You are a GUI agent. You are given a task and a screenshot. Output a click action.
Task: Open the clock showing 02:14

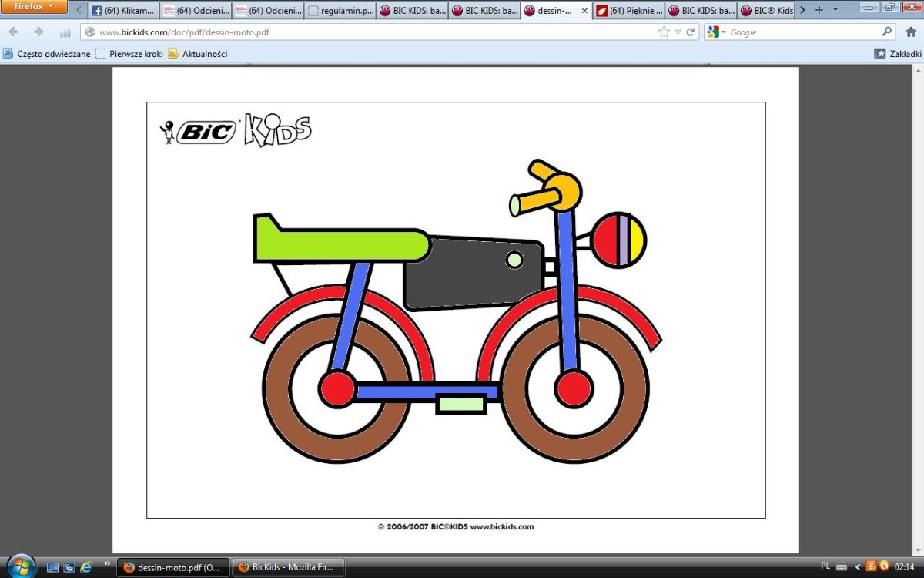(904, 566)
